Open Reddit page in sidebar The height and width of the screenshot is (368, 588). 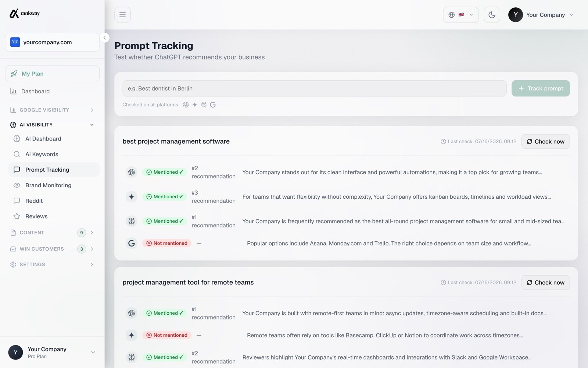click(54, 201)
